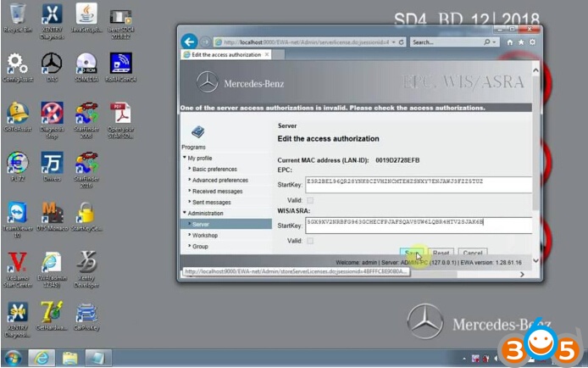Collapse the Administration tree section
588x368 pixels.
pyautogui.click(x=185, y=213)
